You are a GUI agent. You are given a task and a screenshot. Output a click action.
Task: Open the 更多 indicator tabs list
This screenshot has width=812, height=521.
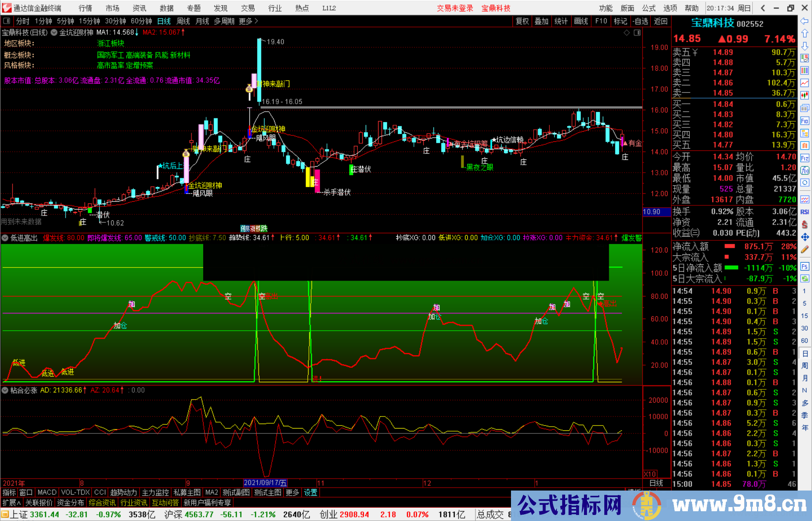click(292, 492)
